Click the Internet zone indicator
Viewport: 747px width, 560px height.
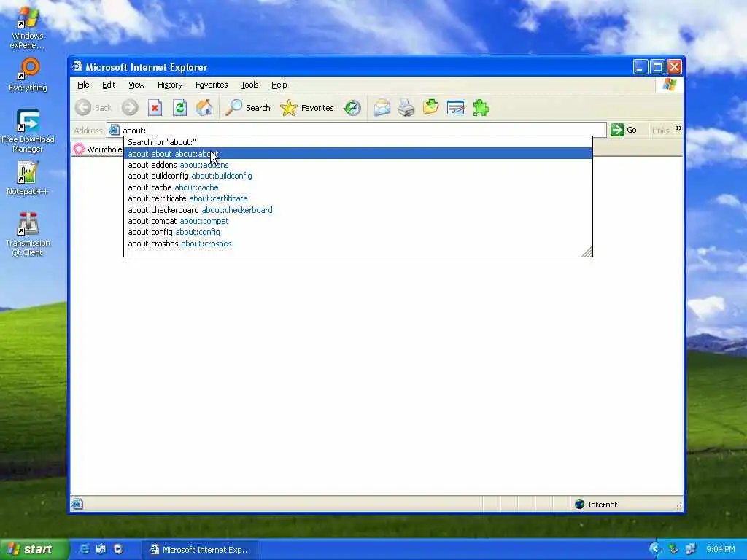coord(597,505)
